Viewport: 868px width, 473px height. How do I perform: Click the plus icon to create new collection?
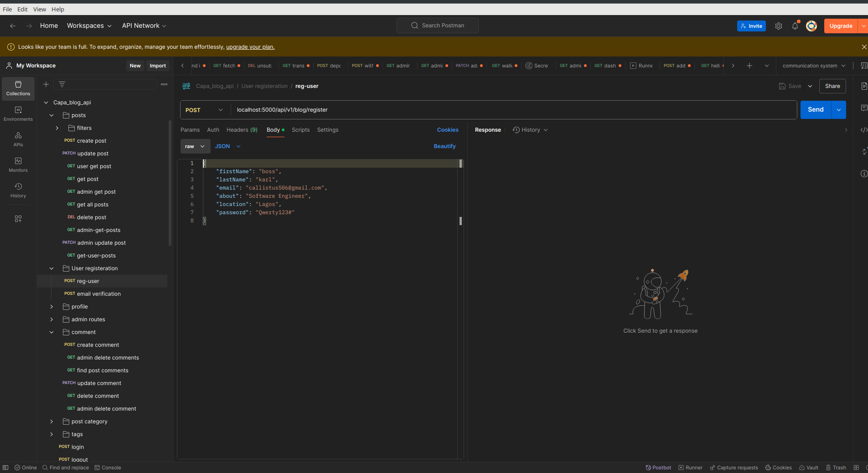click(46, 84)
